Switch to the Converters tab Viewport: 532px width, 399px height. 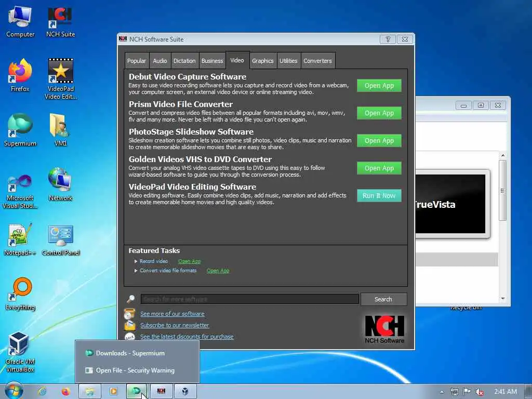pyautogui.click(x=317, y=61)
